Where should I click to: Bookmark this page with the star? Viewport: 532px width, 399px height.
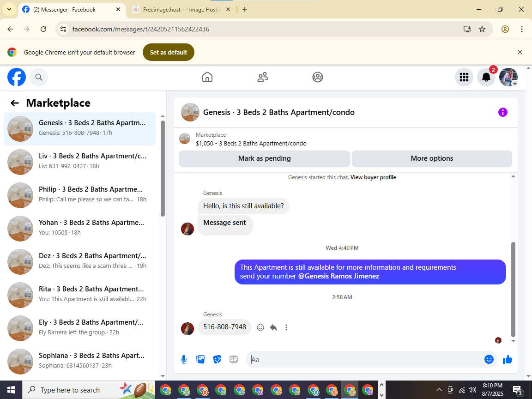tap(482, 29)
